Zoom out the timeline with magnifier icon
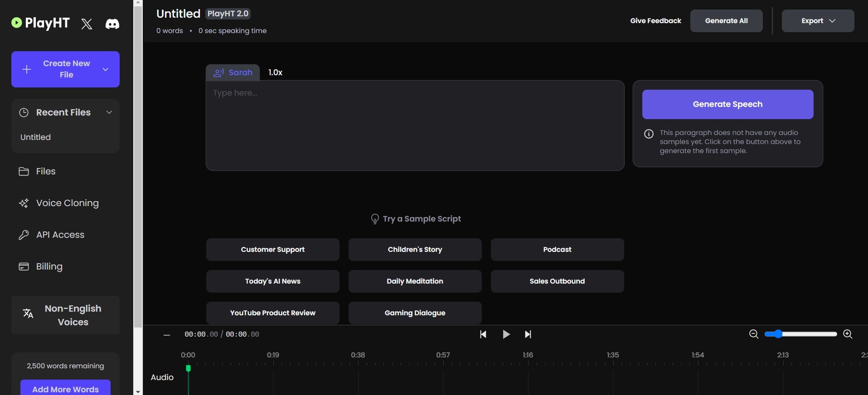This screenshot has width=868, height=395. (x=754, y=334)
